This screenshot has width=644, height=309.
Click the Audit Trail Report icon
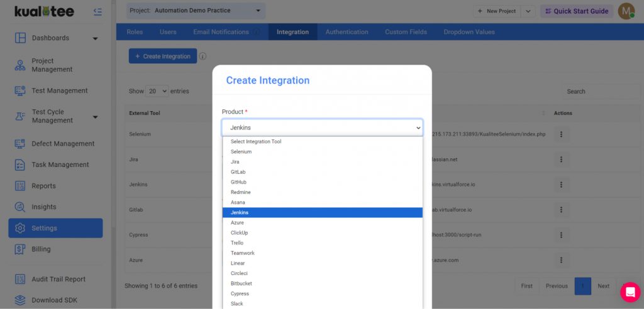[x=20, y=279]
